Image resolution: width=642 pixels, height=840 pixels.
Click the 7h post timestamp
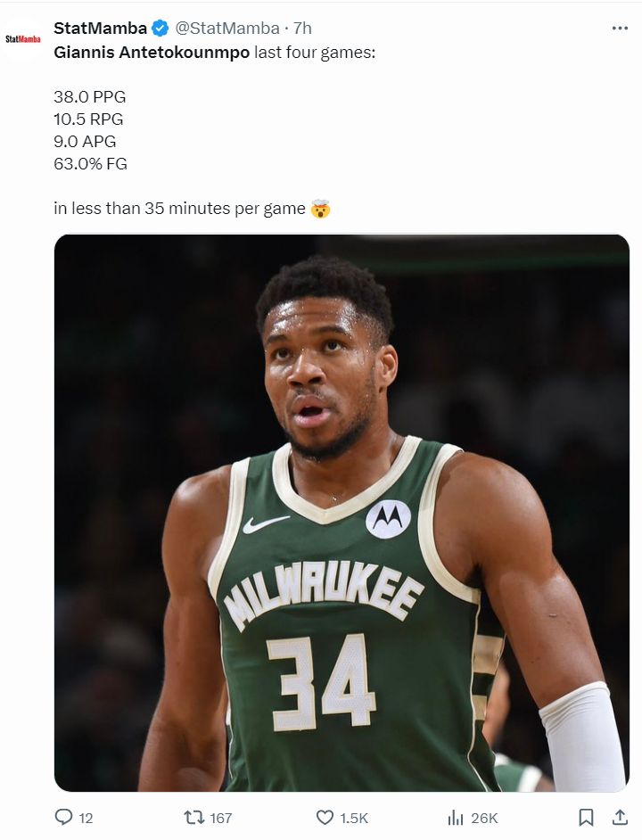[303, 29]
